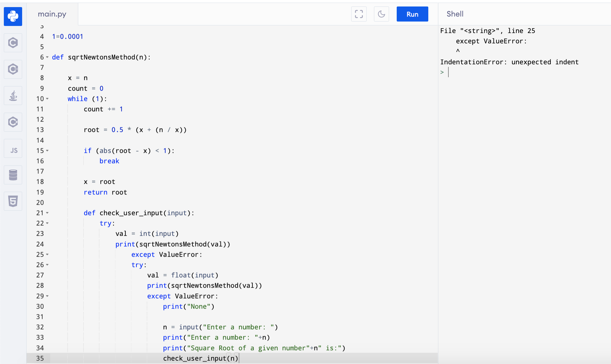Toggle dark mode with moon icon
Image resolution: width=611 pixels, height=364 pixels.
pyautogui.click(x=381, y=14)
